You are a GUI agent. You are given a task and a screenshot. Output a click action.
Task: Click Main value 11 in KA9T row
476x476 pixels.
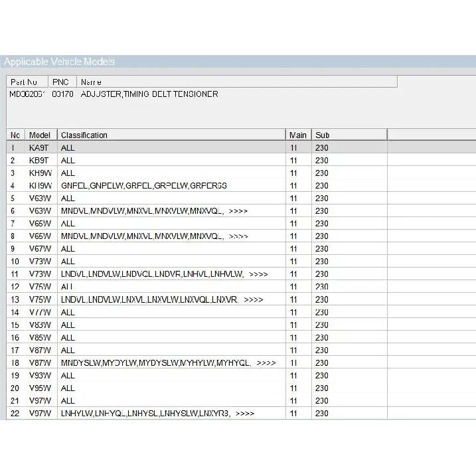293,148
